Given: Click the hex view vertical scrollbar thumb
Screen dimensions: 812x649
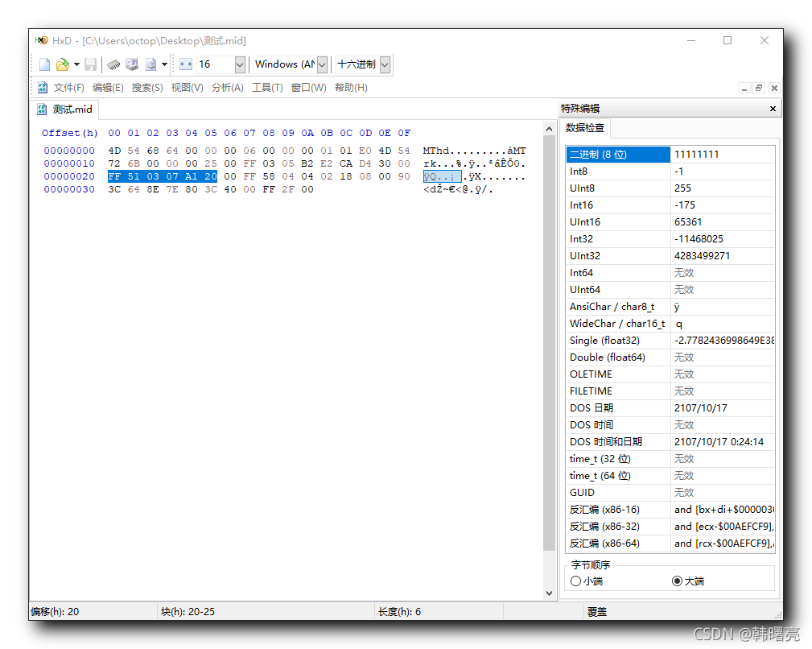Looking at the screenshot, I should 549,342.
